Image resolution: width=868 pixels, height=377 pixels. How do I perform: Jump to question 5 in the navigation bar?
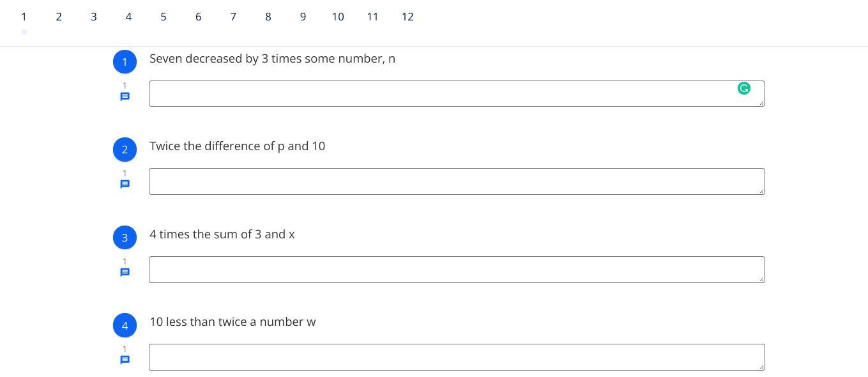pyautogui.click(x=164, y=17)
